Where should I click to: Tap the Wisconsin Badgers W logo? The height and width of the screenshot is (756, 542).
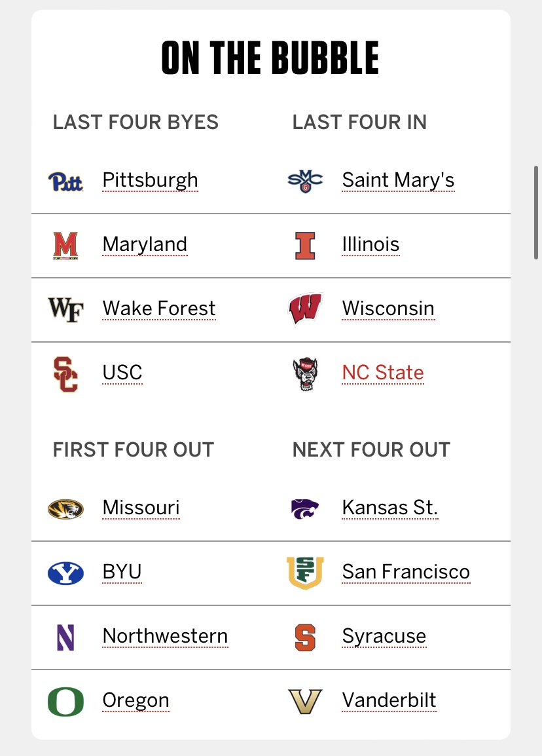[305, 309]
